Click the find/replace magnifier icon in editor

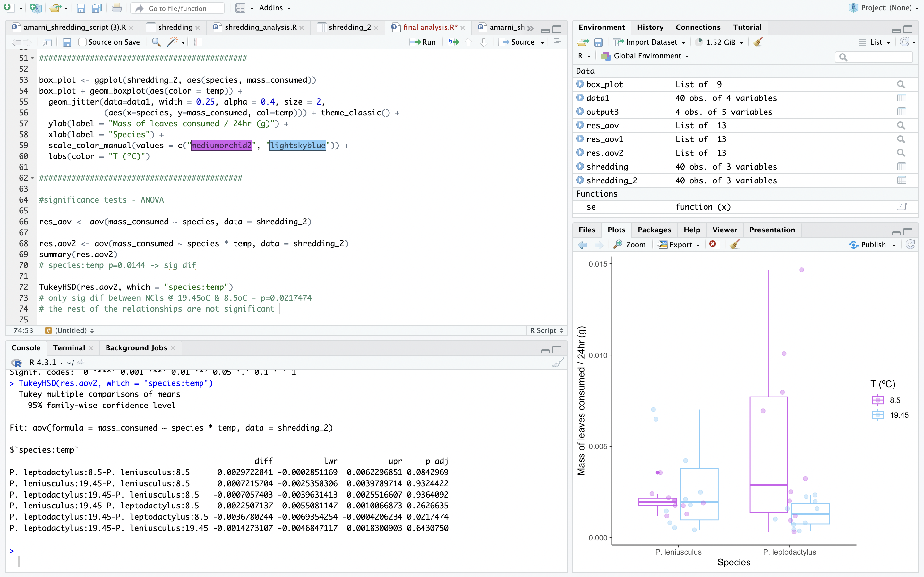156,42
